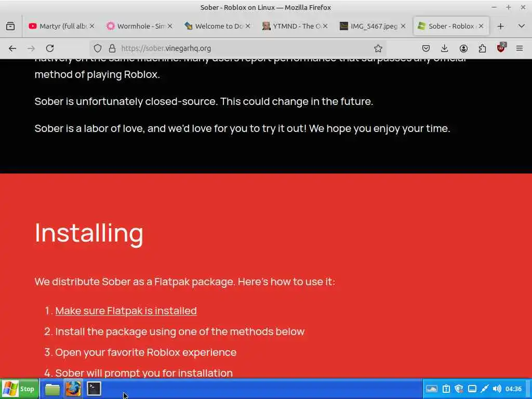Click We distribute Sober as Flatpak text
This screenshot has height=399, width=532.
(x=185, y=282)
